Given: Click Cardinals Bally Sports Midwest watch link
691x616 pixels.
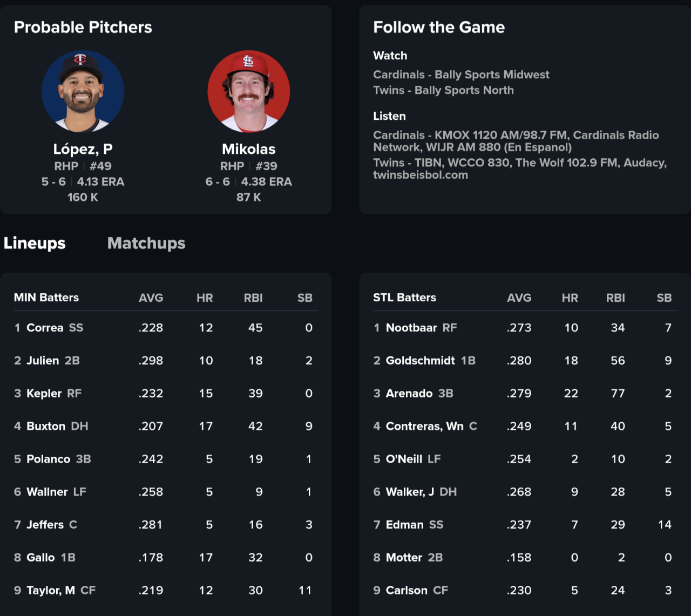Looking at the screenshot, I should tap(461, 75).
